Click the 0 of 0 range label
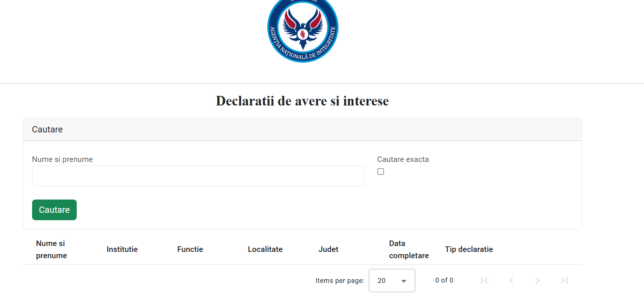Screen dimensions: 644x298 click(444, 280)
